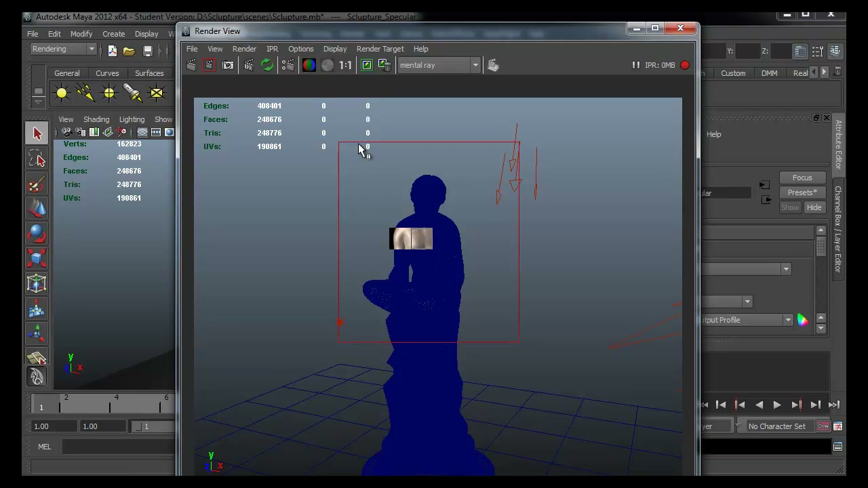
Task: Select the directional light shelf icon
Action: (x=85, y=93)
